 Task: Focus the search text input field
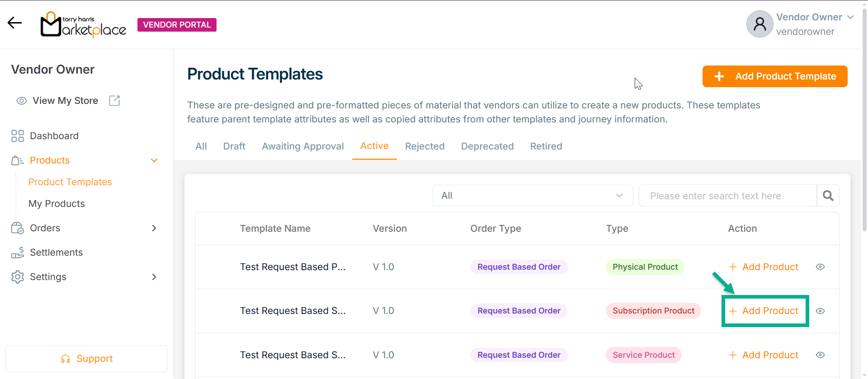tap(727, 196)
